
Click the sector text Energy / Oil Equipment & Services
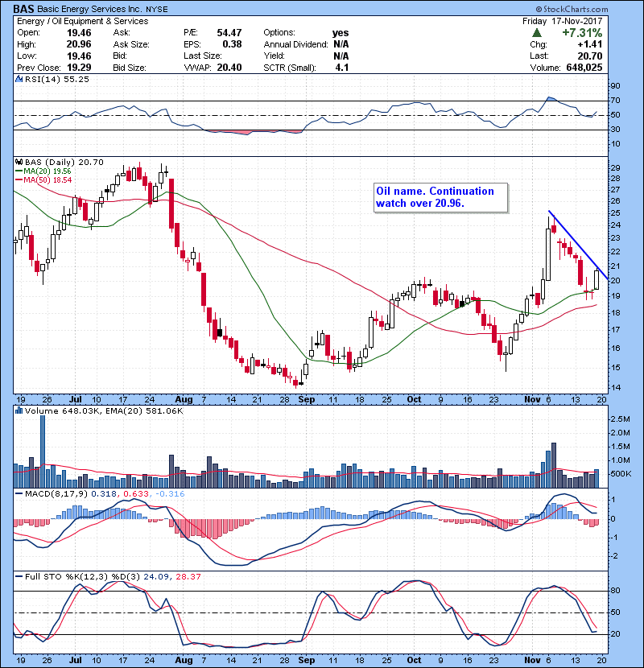point(83,21)
